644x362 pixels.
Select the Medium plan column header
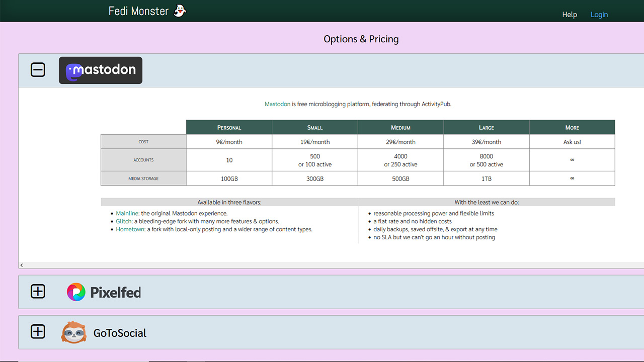point(400,128)
